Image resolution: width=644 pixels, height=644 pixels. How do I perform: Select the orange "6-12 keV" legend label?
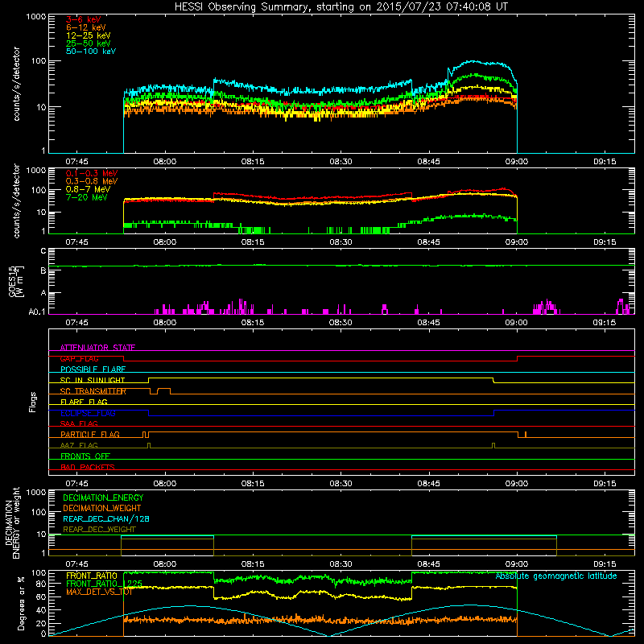pos(86,27)
